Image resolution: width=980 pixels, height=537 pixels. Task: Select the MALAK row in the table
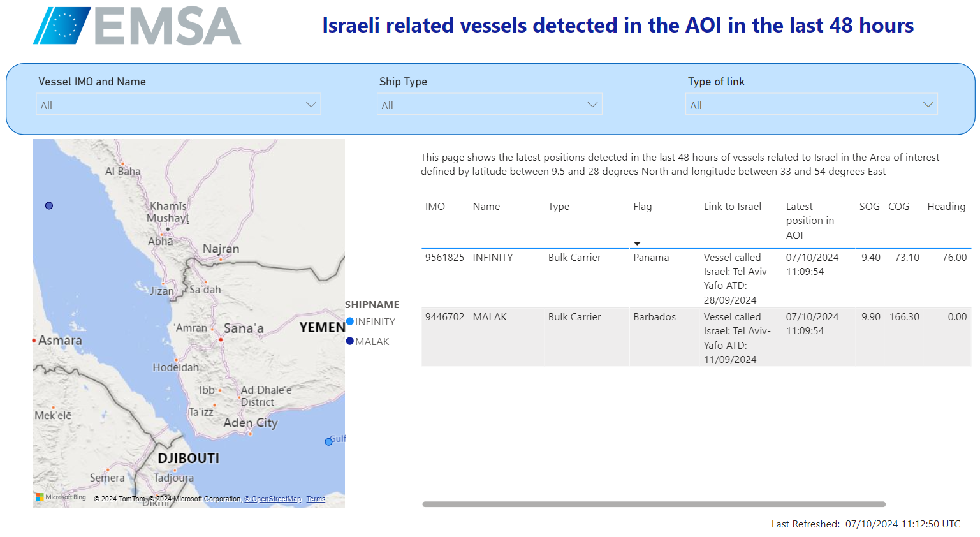point(490,317)
